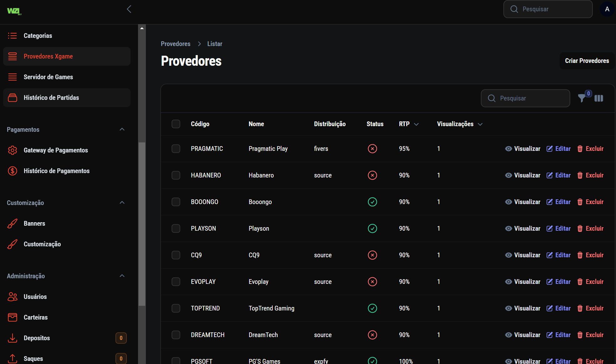616x364 pixels.
Task: Click Excluir for TopTrend Gaming row
Action: (x=590, y=308)
